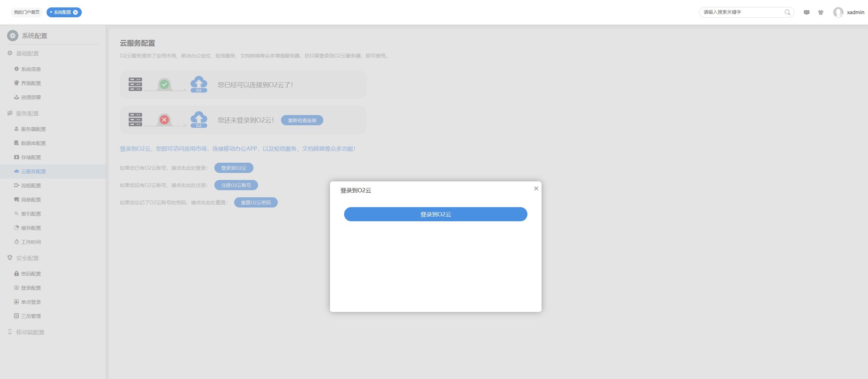Click the O2 cloud icon beside 您已经可以连接到O2云了
Viewport: 868px width, 379px height.
point(199,84)
